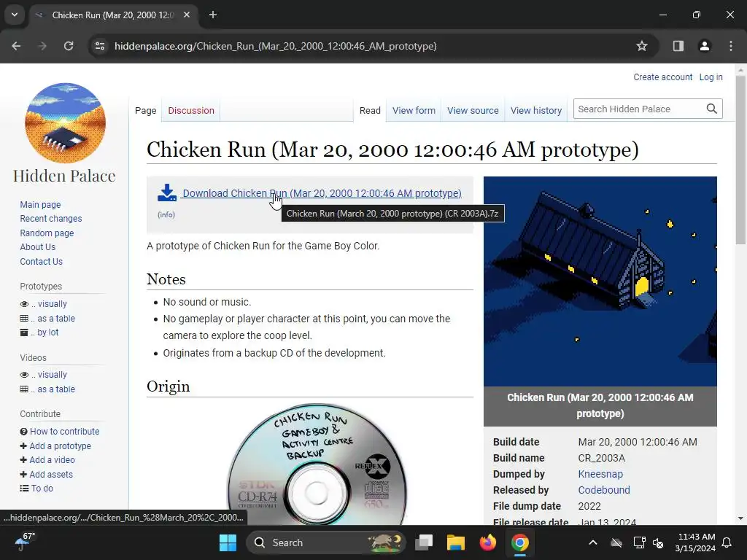The image size is (747, 560).
Task: Open the Chrome profile avatar icon
Action: point(704,46)
